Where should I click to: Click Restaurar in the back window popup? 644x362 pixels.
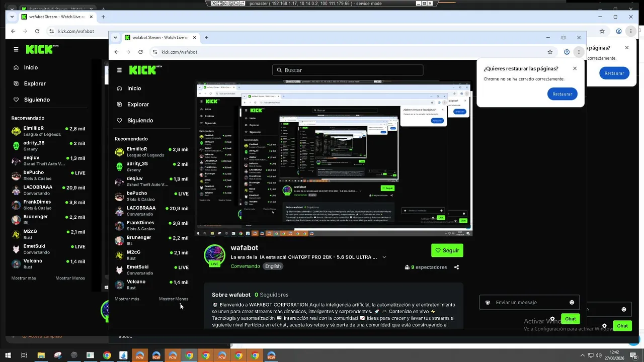pos(614,73)
